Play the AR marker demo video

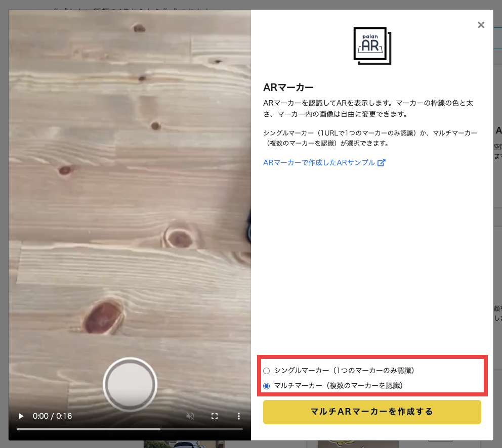(x=21, y=416)
